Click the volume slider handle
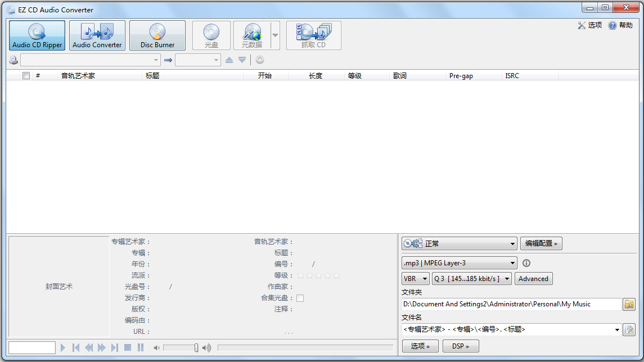Screen dimensions: 644x362 pos(196,348)
